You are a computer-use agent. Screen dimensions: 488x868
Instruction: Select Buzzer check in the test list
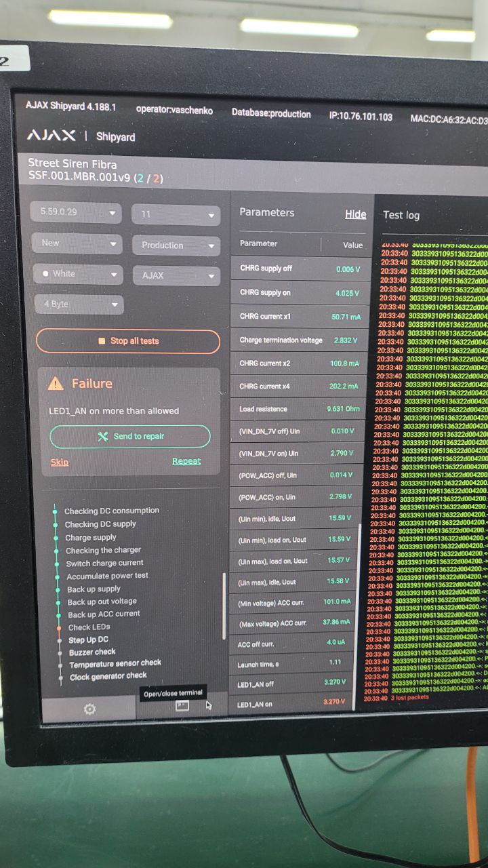[x=92, y=652]
